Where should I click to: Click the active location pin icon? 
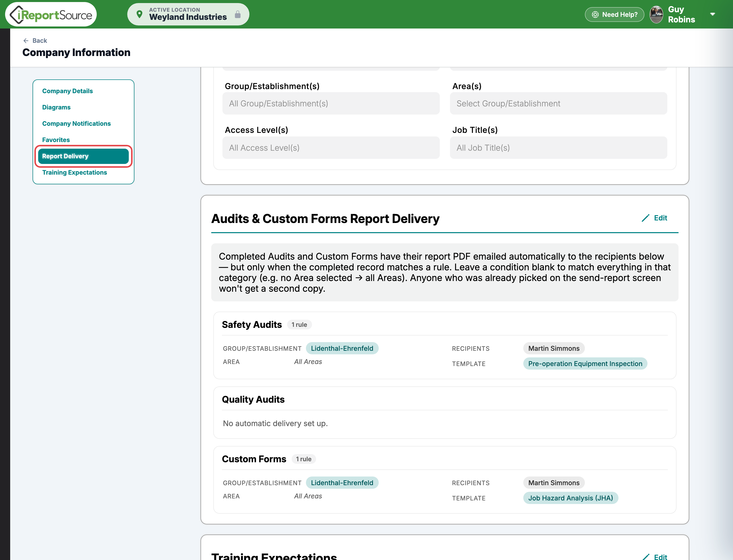click(140, 14)
